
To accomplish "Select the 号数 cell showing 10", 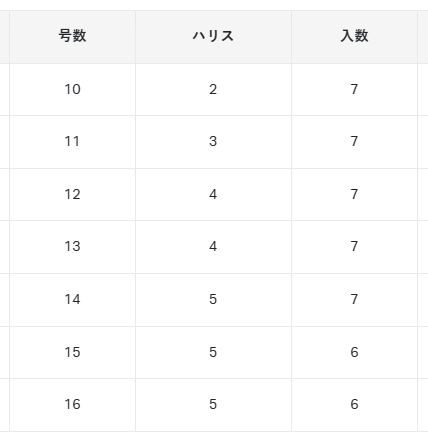I will 72,89.
